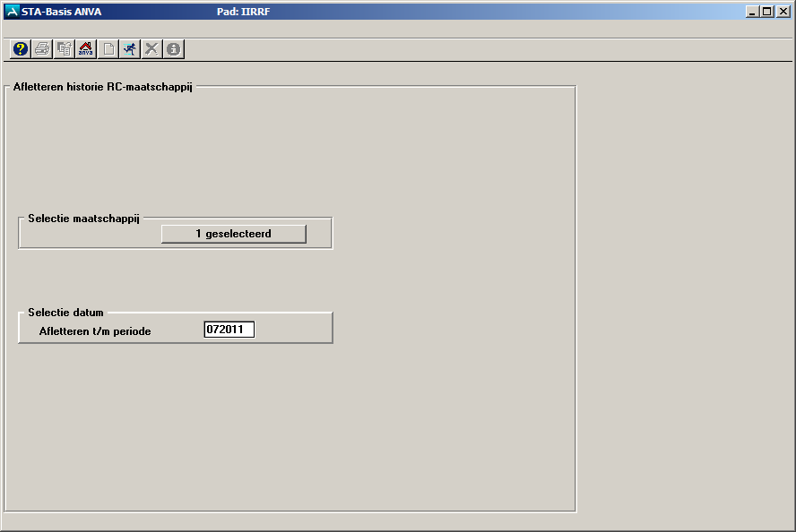Click the printer icon in the toolbar

coord(42,49)
